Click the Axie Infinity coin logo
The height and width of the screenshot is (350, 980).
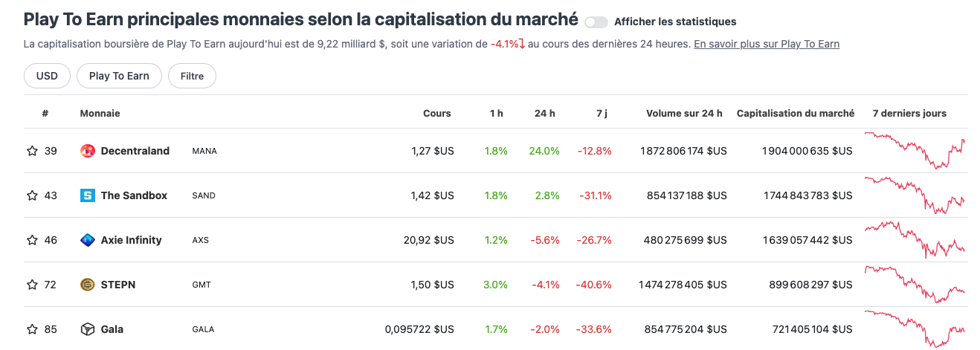point(88,240)
